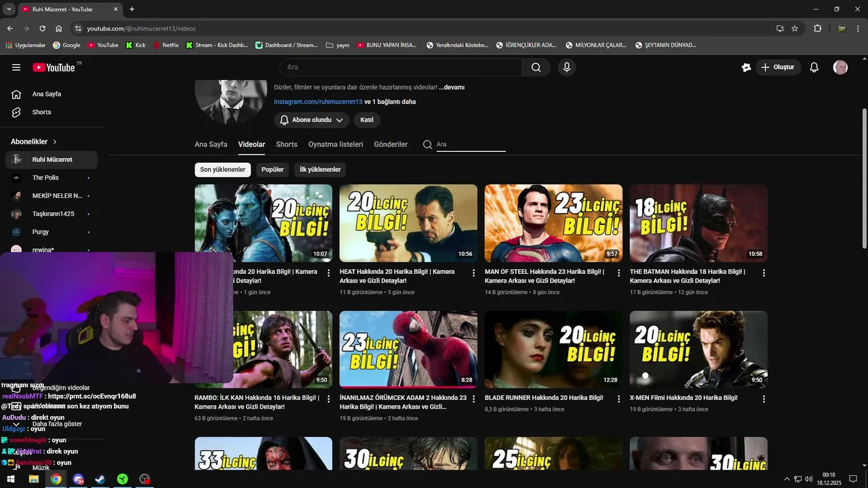Screen dimensions: 868x488
Task: Open the notifications bell
Action: (814, 67)
